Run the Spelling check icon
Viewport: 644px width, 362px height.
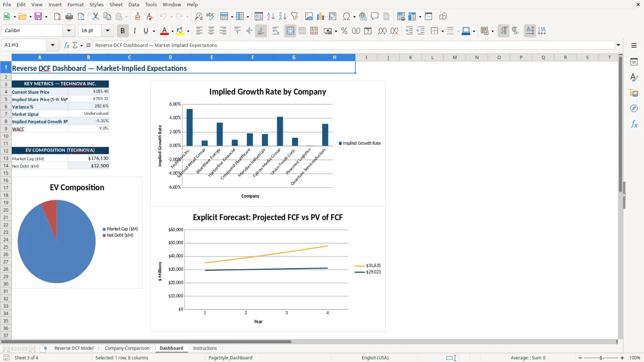click(x=210, y=17)
